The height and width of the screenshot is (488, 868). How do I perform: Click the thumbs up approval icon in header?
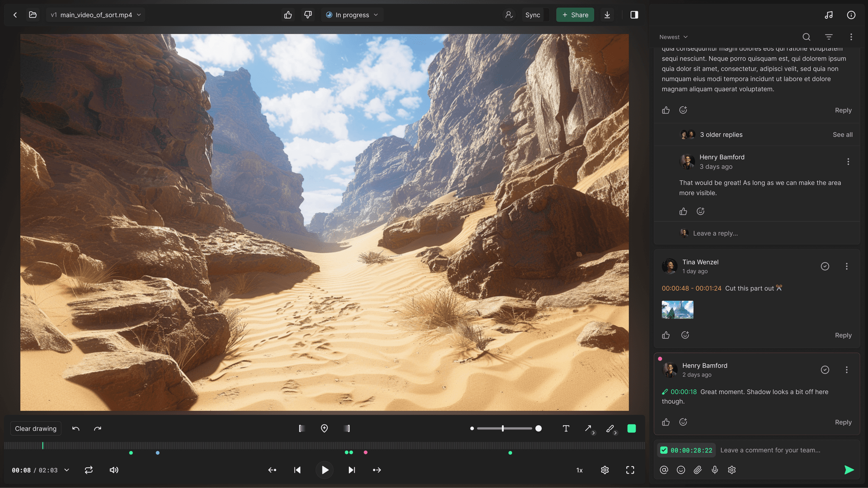(x=288, y=15)
